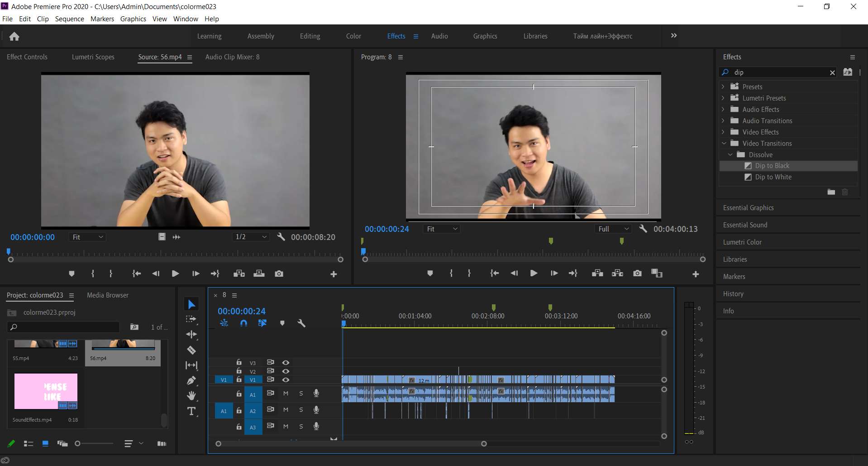Select the SoundEffects.mp4 thumbnail
Image resolution: width=868 pixels, height=466 pixels.
click(x=46, y=391)
